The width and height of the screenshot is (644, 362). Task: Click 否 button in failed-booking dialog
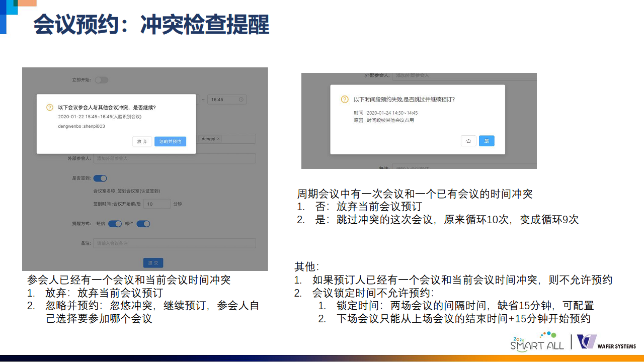468,141
